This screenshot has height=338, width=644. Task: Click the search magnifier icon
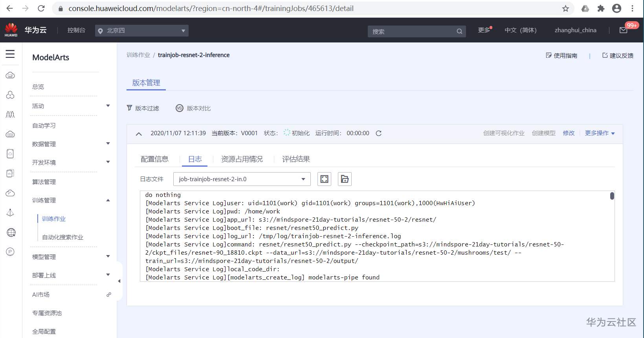459,31
